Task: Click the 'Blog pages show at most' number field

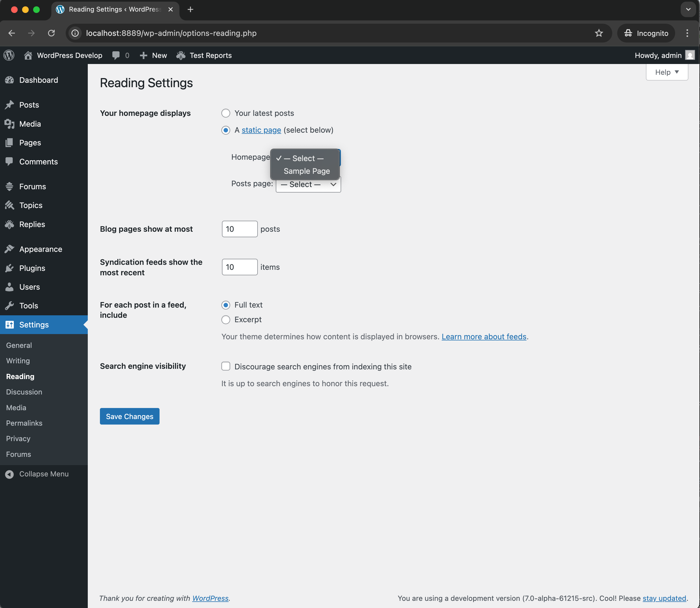Action: [x=239, y=229]
